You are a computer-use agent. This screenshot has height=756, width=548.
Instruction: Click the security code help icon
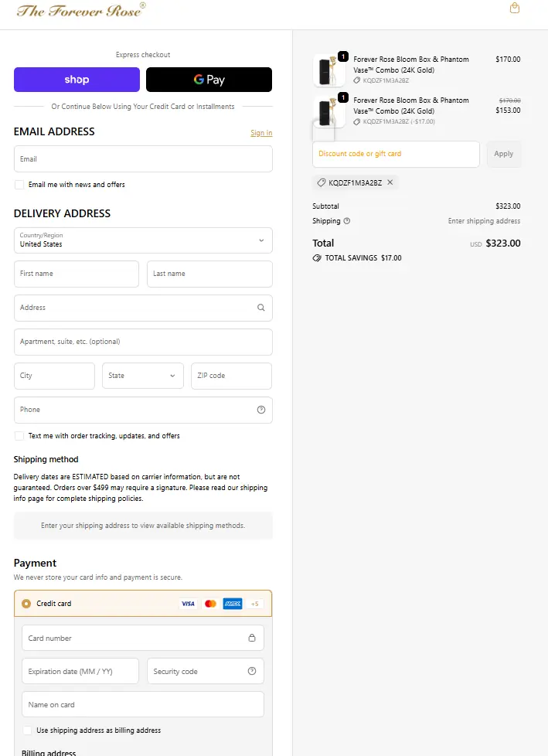point(251,671)
